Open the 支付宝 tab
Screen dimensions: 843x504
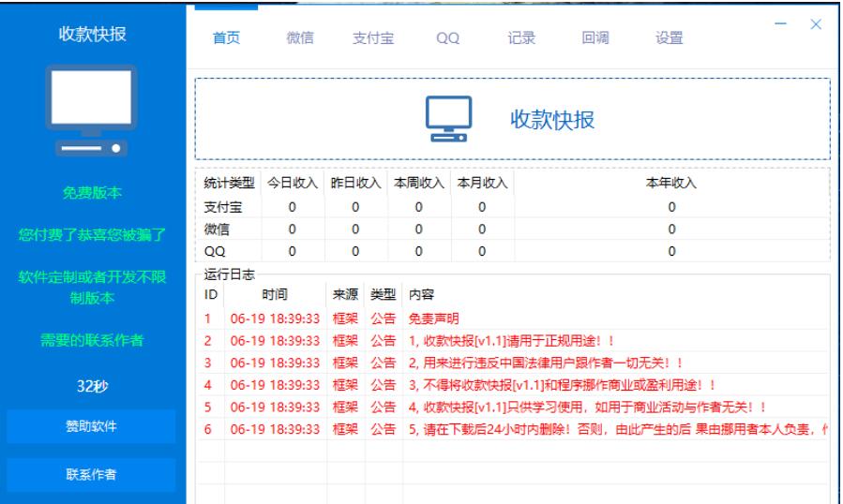coord(373,38)
